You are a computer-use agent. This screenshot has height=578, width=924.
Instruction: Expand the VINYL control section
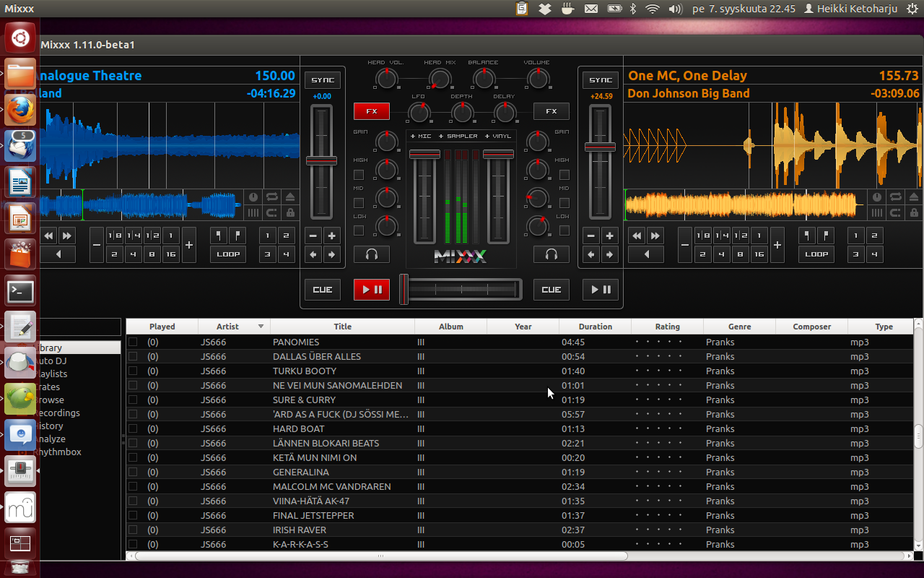(497, 137)
